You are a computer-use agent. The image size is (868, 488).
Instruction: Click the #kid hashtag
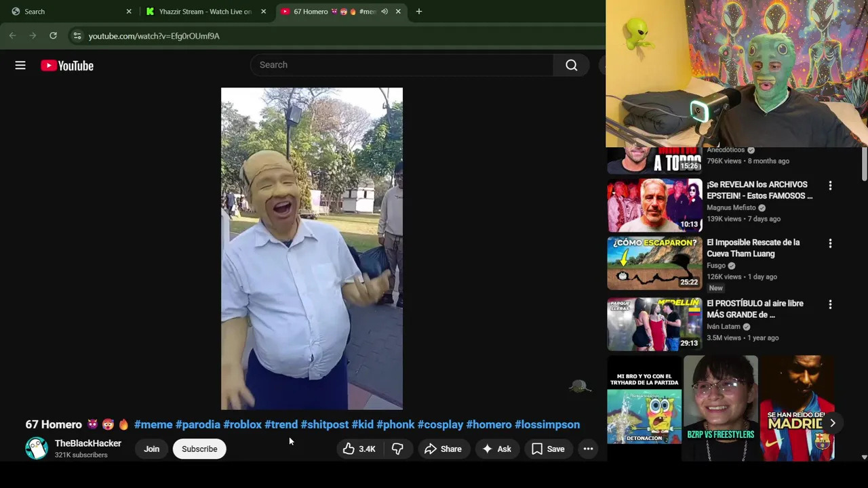(363, 424)
